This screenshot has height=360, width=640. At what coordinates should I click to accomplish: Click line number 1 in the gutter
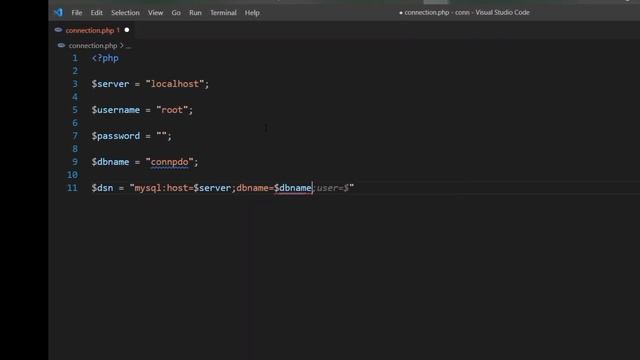(75, 58)
